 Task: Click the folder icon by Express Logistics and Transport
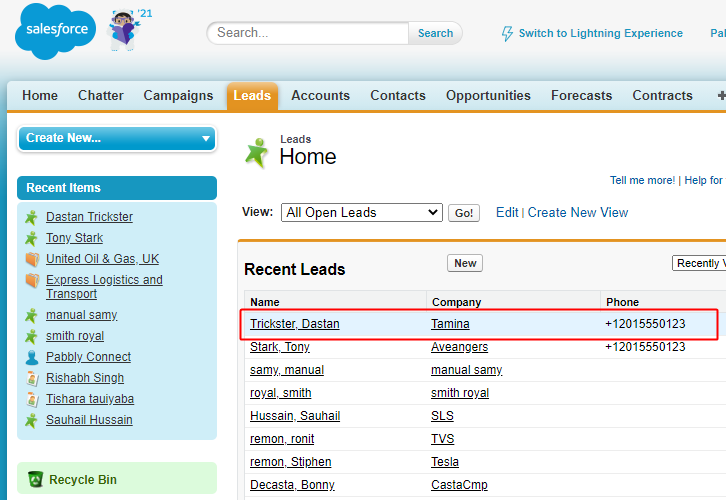(32, 280)
